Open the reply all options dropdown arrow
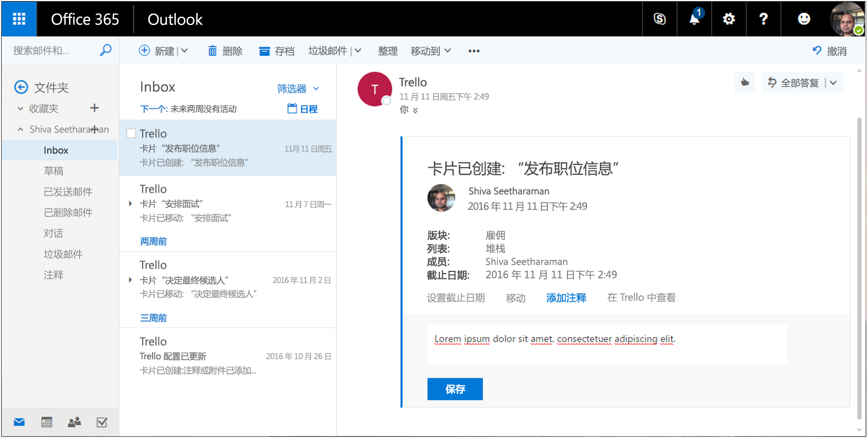The image size is (868, 438). 833,82
